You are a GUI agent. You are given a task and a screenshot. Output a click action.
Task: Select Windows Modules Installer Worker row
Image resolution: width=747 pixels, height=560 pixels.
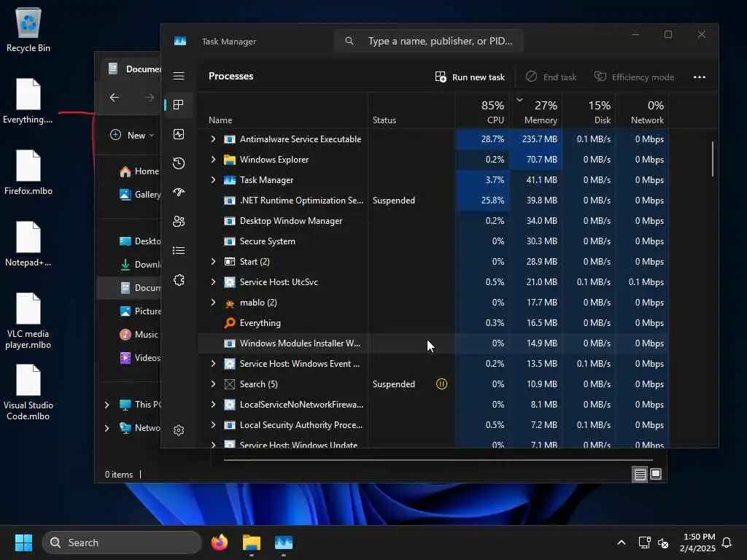point(433,343)
